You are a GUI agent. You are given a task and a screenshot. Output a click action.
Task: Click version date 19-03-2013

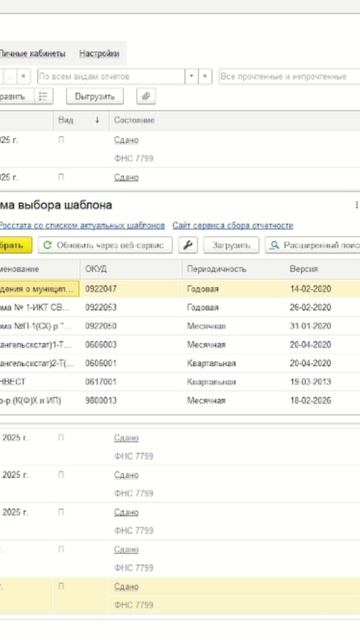[310, 382]
